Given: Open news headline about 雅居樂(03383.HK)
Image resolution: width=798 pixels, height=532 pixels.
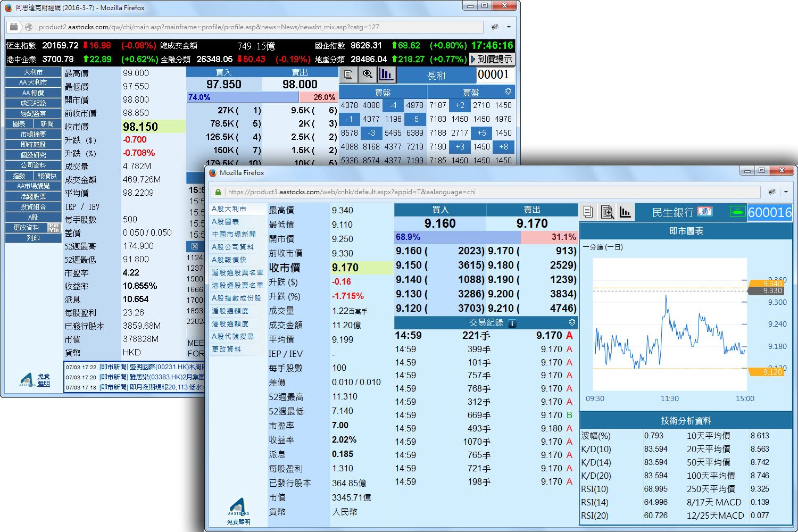Looking at the screenshot, I should coord(152,377).
